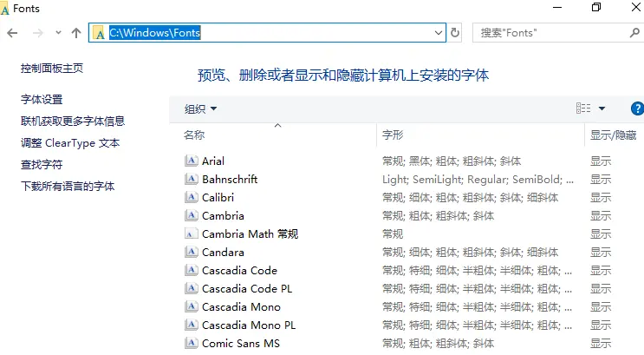Screen dimensions: 644x355
Task: Open 调整 ClearType 文本 link
Action: [70, 142]
